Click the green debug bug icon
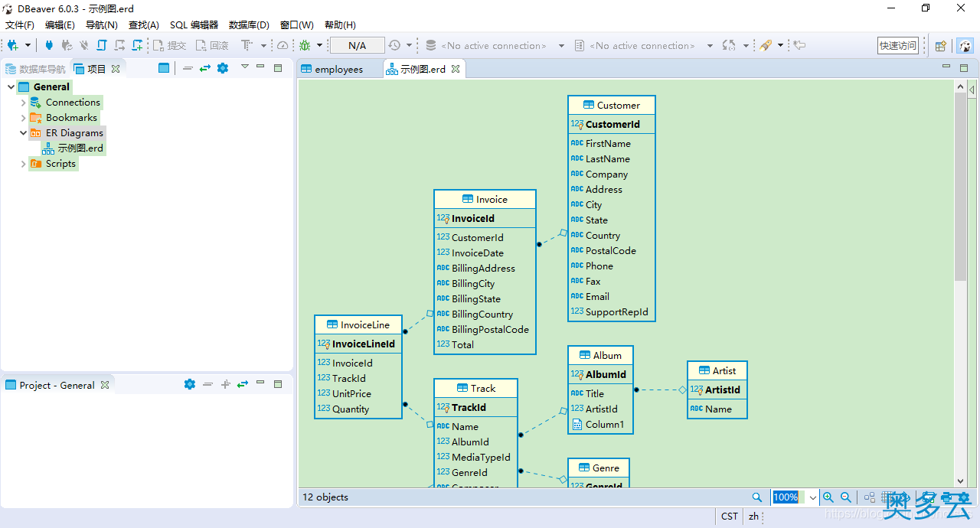Image resolution: width=980 pixels, height=528 pixels. pyautogui.click(x=305, y=46)
